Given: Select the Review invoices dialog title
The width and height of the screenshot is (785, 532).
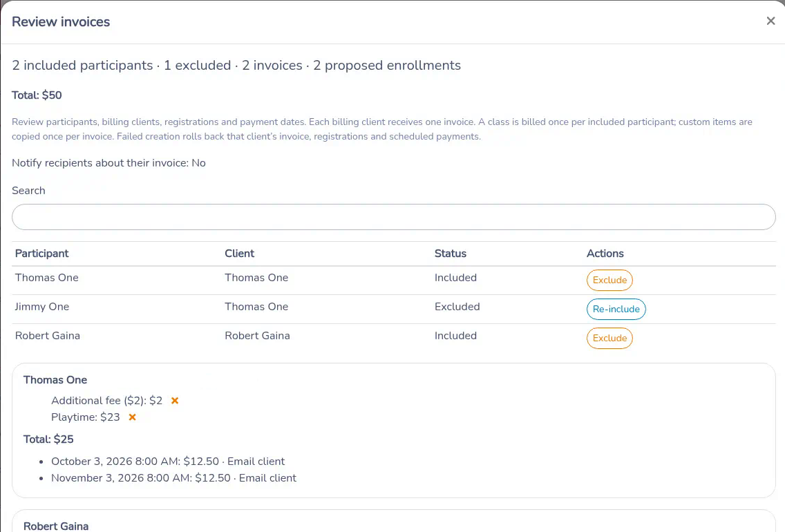Looking at the screenshot, I should [61, 21].
